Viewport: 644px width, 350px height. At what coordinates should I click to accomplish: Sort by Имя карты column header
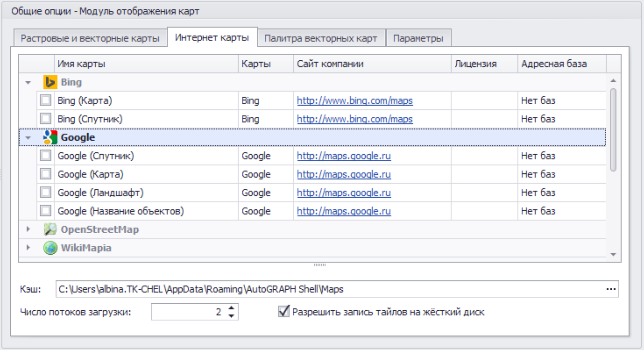(x=146, y=64)
